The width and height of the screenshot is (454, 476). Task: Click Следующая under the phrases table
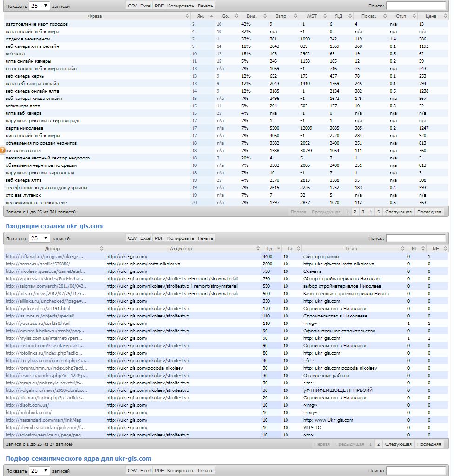(398, 212)
